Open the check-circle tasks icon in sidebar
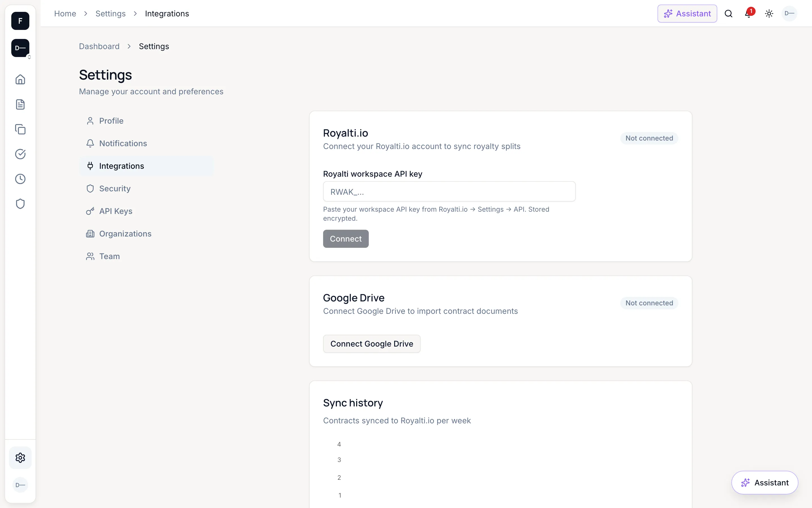 (x=20, y=154)
